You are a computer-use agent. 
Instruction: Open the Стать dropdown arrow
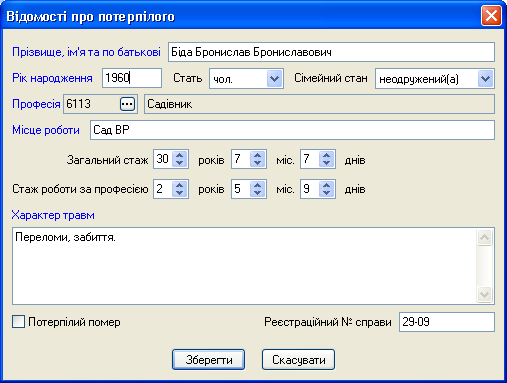pyautogui.click(x=274, y=79)
